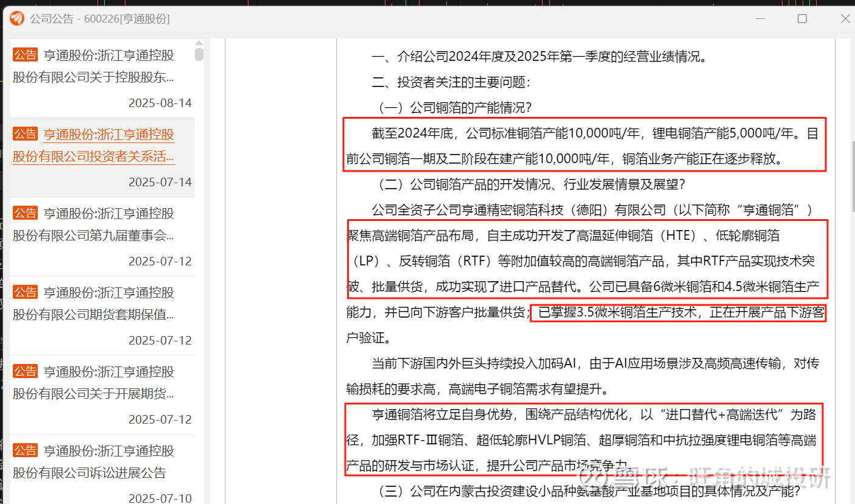The height and width of the screenshot is (504, 855).
Task: Minimize the 公司公告 window
Action: [x=760, y=19]
